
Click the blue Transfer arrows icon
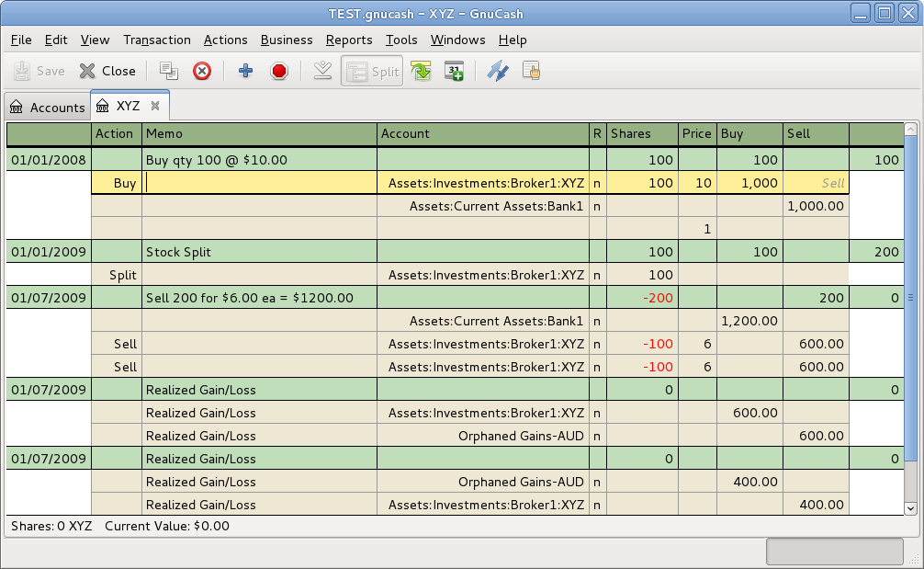[497, 71]
